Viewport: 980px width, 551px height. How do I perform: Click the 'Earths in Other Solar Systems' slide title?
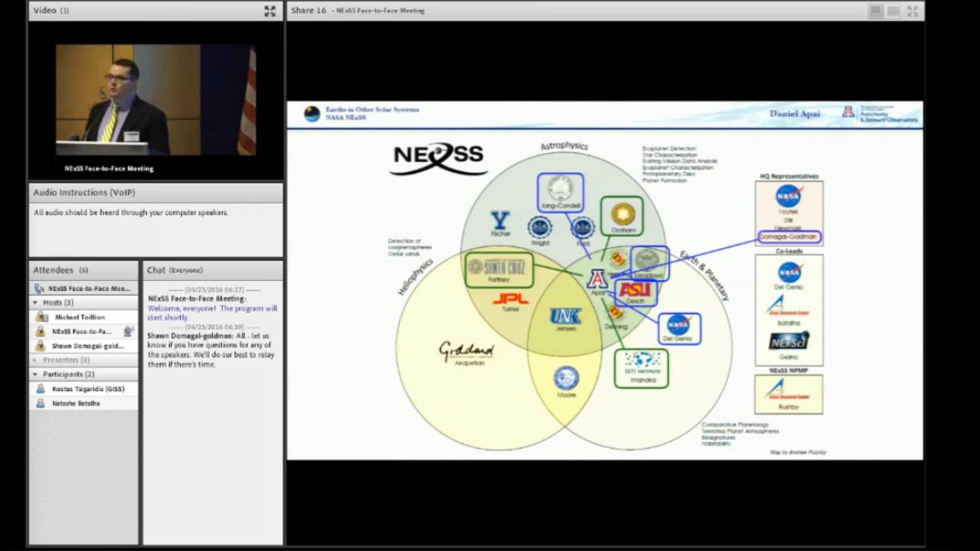pyautogui.click(x=372, y=109)
